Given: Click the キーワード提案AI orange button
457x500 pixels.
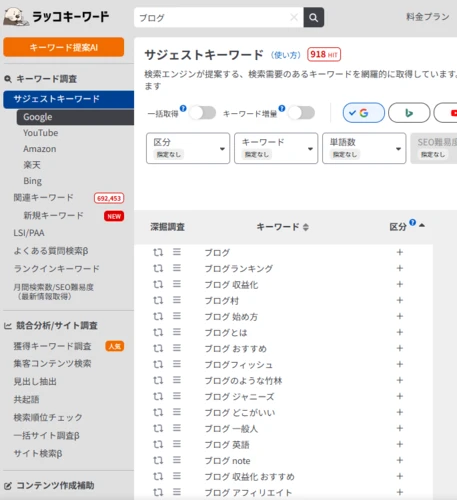Looking at the screenshot, I should (64, 47).
